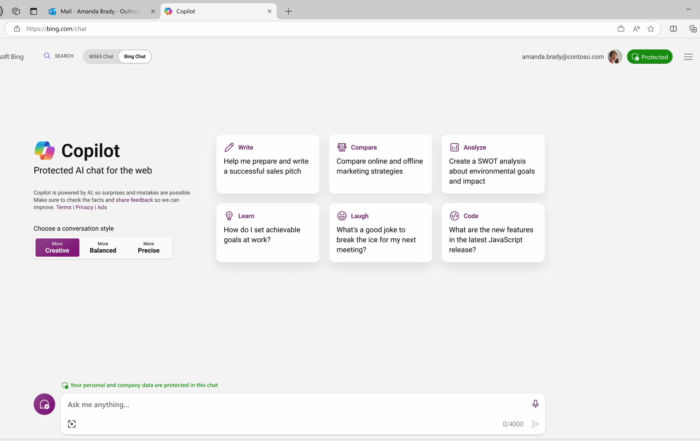700x441 pixels.
Task: Choose the achievable goals suggestion card
Action: [x=268, y=233]
